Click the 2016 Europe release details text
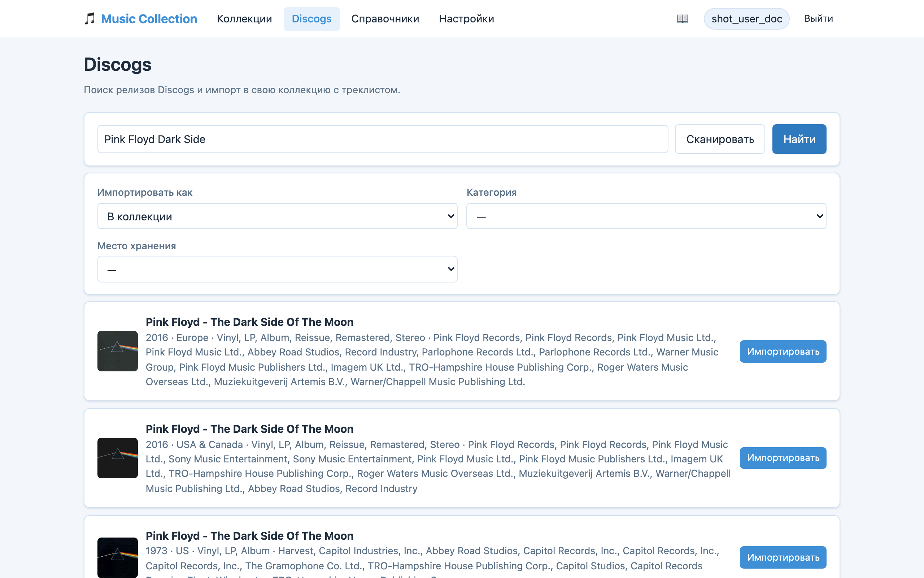This screenshot has height=578, width=924. point(432,360)
